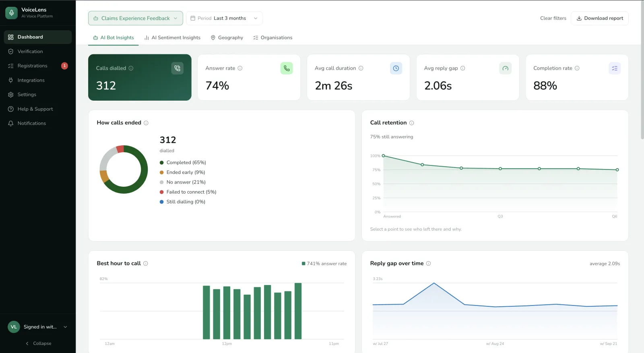Viewport: 644px width, 353px height.
Task: Select the Q3 point on Call retention chart
Action: 500,169
